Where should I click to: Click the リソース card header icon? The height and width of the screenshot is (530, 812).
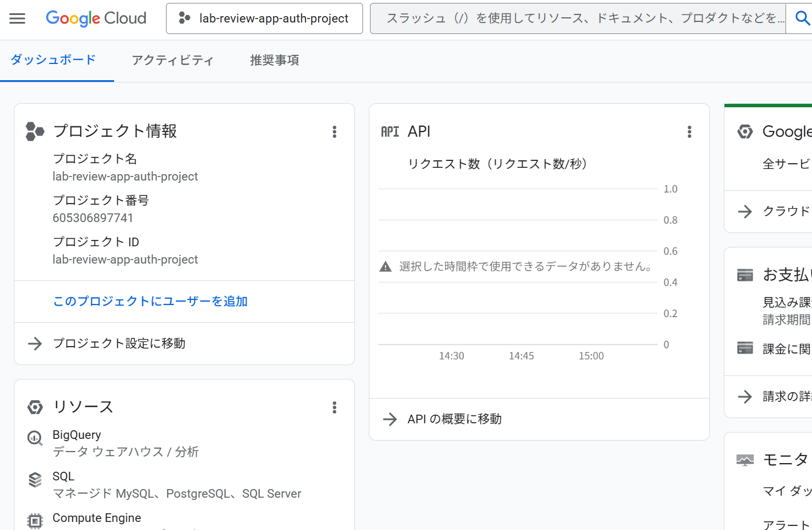pyautogui.click(x=35, y=407)
